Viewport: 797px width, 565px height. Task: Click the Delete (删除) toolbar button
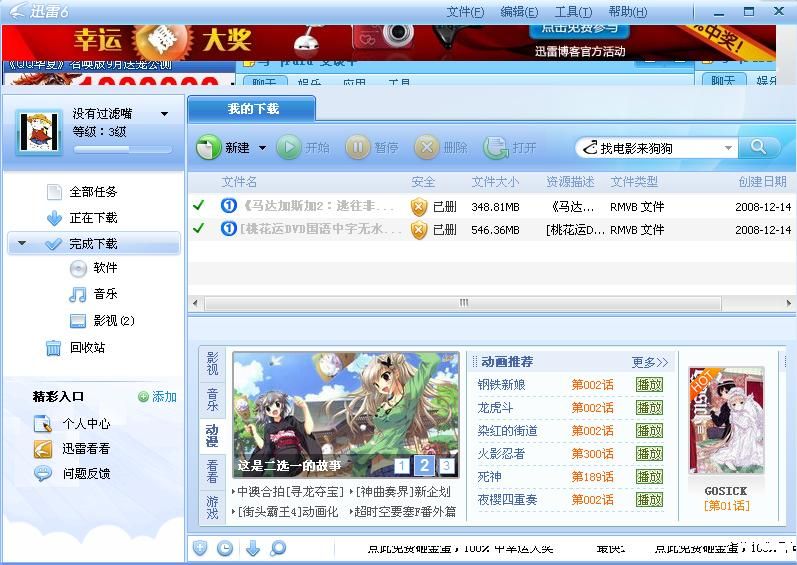441,147
